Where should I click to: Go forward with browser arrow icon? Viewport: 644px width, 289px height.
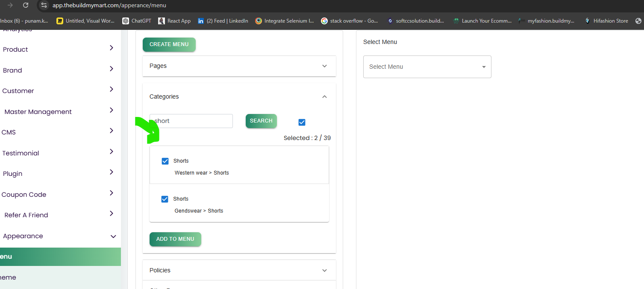point(10,5)
